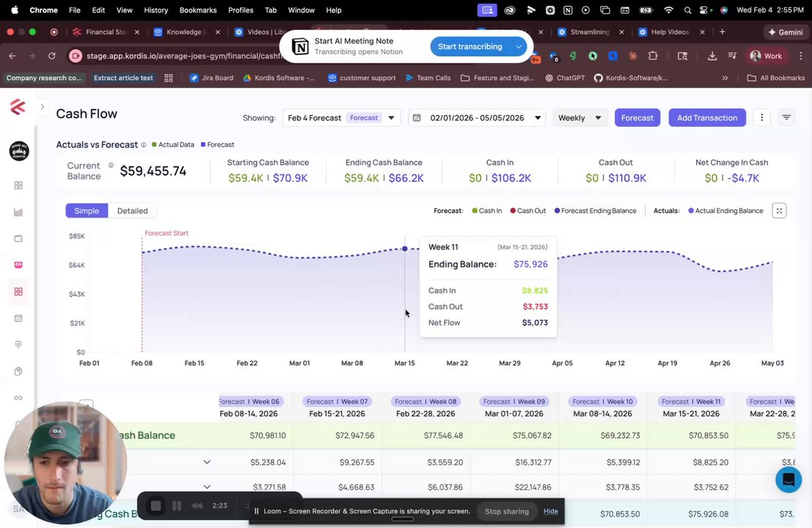This screenshot has height=528, width=812.
Task: Open the Weekly interval dropdown
Action: [579, 118]
